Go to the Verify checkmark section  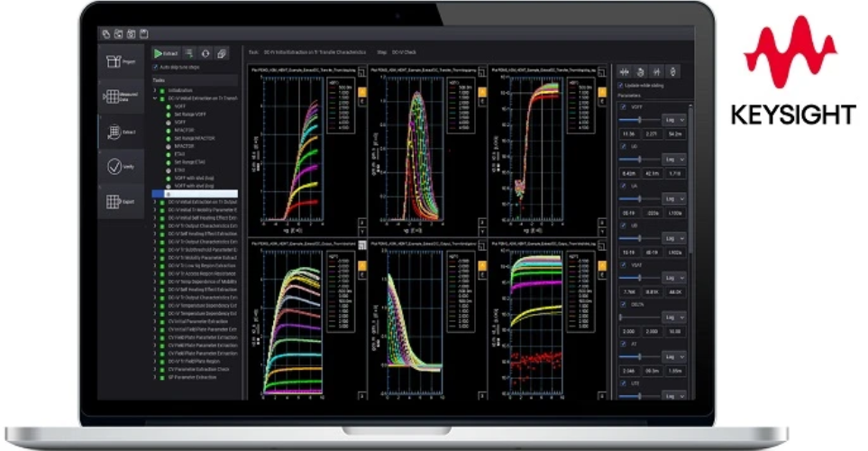[121, 167]
